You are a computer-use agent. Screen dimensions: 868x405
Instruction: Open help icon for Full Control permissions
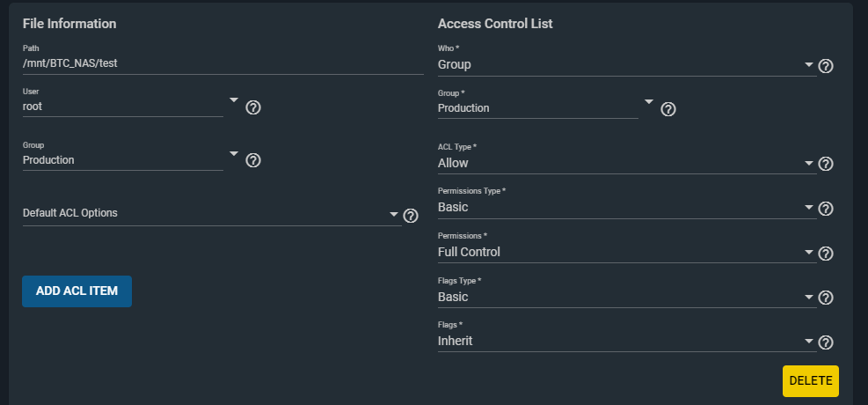coord(826,254)
